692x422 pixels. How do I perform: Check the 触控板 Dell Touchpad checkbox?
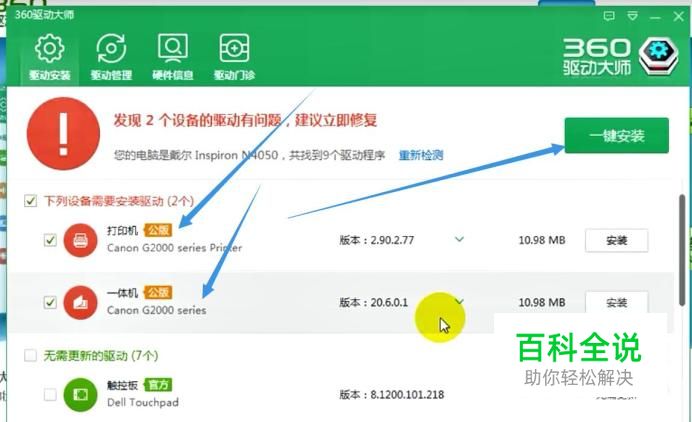coord(50,394)
